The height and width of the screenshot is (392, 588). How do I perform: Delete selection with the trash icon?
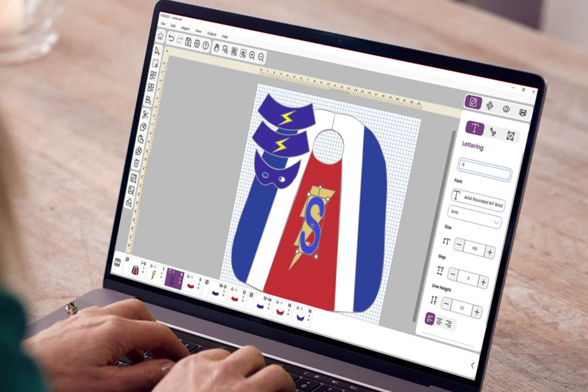(x=136, y=163)
